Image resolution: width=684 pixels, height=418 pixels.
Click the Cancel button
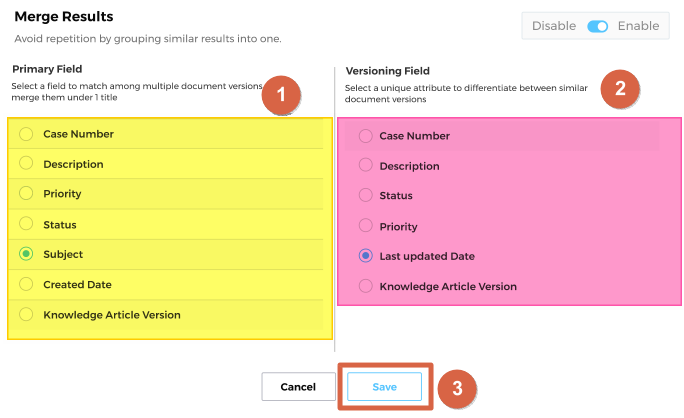298,387
